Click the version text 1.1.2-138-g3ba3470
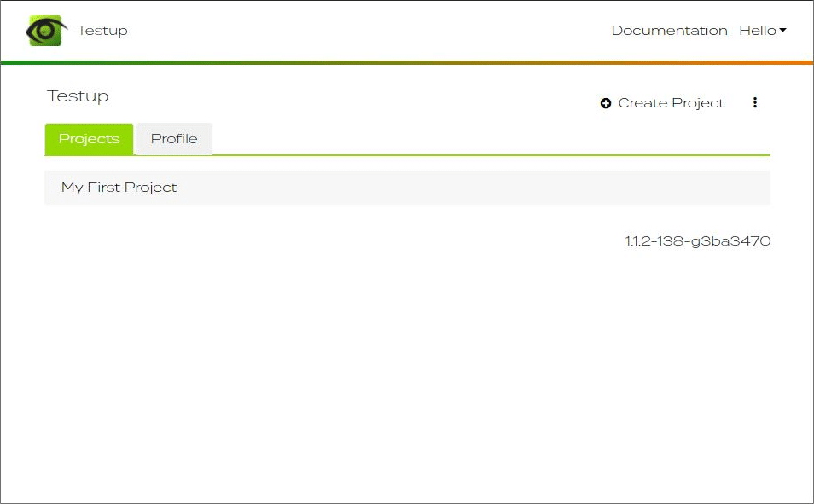Image resolution: width=814 pixels, height=504 pixels. [x=698, y=241]
